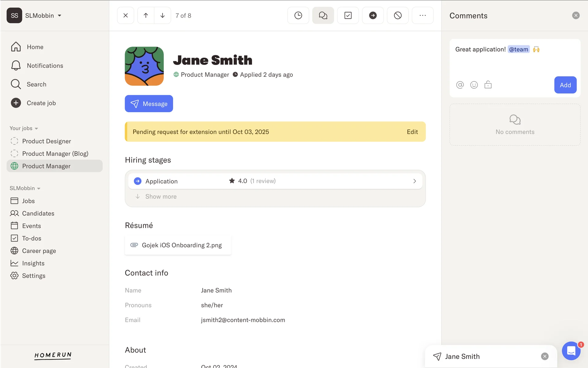Click the blue Message button
The width and height of the screenshot is (588, 368).
coord(149,104)
